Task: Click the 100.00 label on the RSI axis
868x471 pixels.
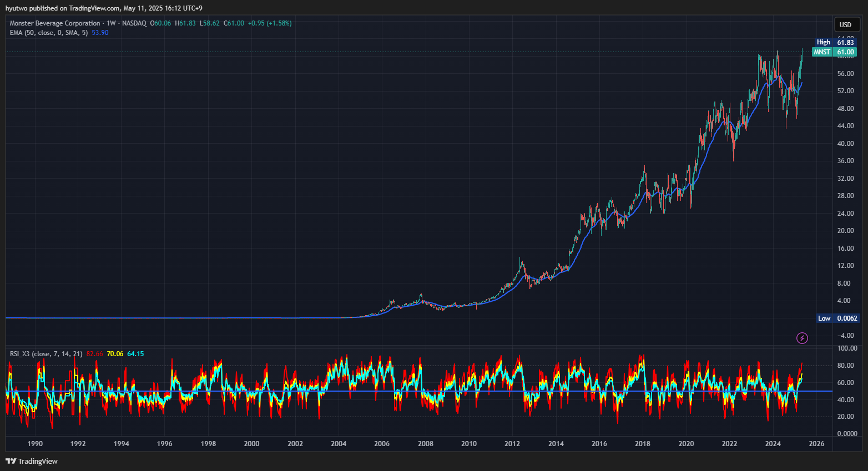Action: coord(847,348)
